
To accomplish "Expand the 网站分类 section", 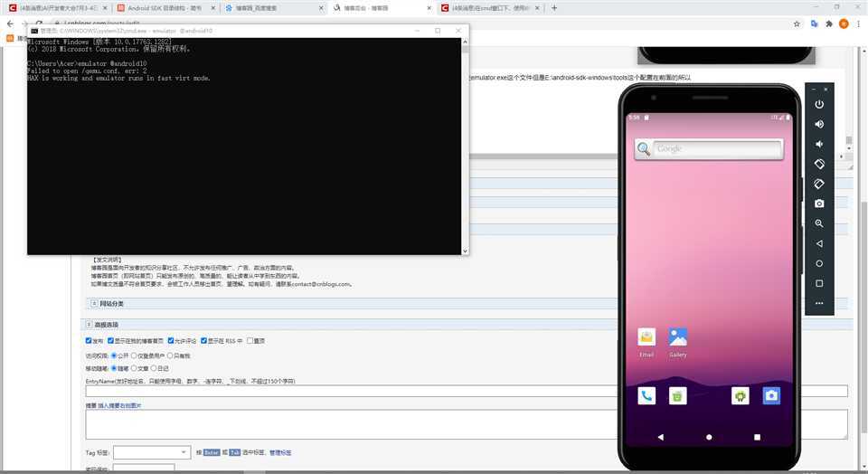I will tap(94, 304).
